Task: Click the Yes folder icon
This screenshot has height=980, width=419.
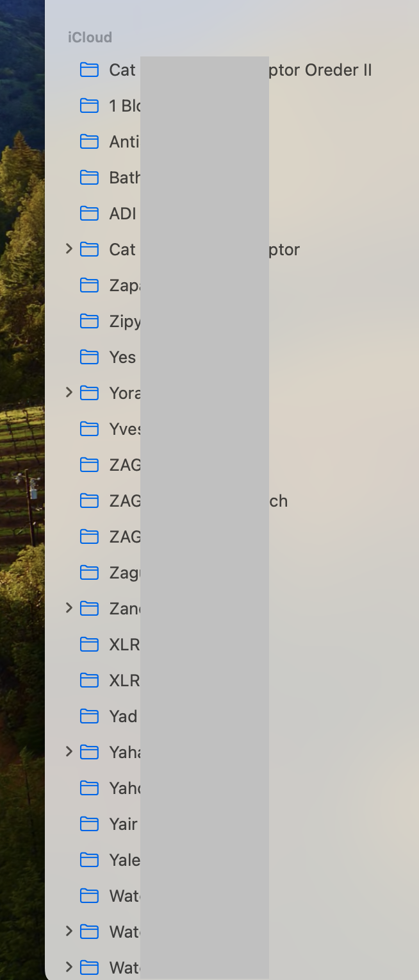Action: click(88, 357)
